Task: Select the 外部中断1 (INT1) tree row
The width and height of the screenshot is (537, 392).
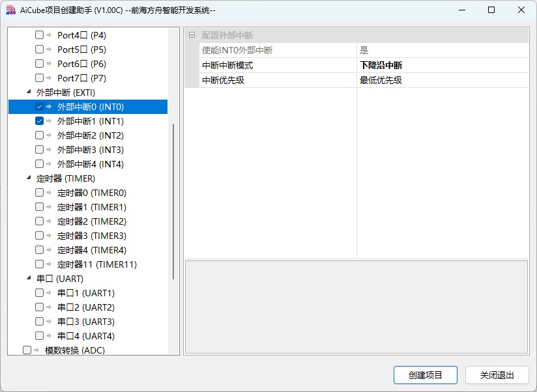Action: pyautogui.click(x=90, y=121)
